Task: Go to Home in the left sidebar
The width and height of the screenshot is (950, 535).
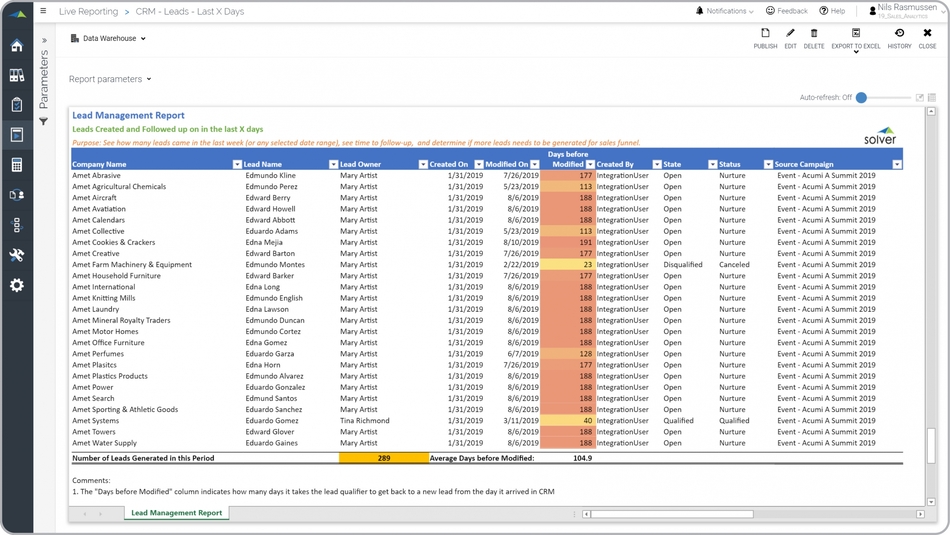Action: tap(17, 46)
